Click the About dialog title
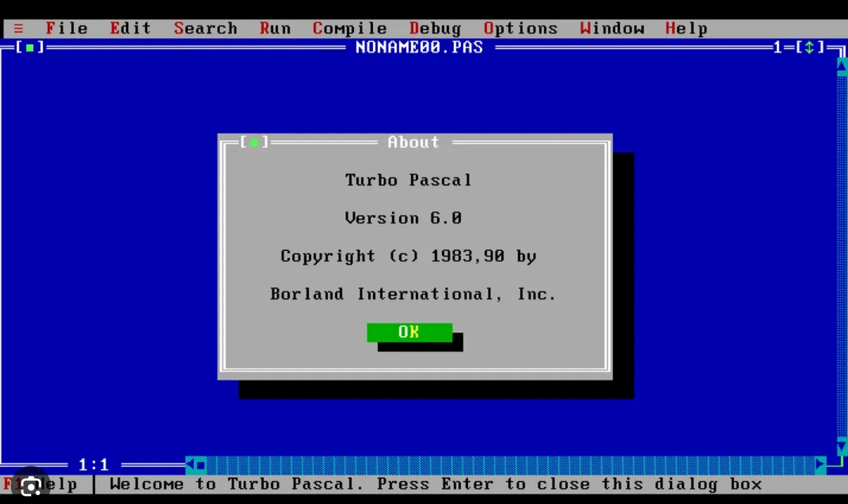This screenshot has width=848, height=504. click(413, 142)
